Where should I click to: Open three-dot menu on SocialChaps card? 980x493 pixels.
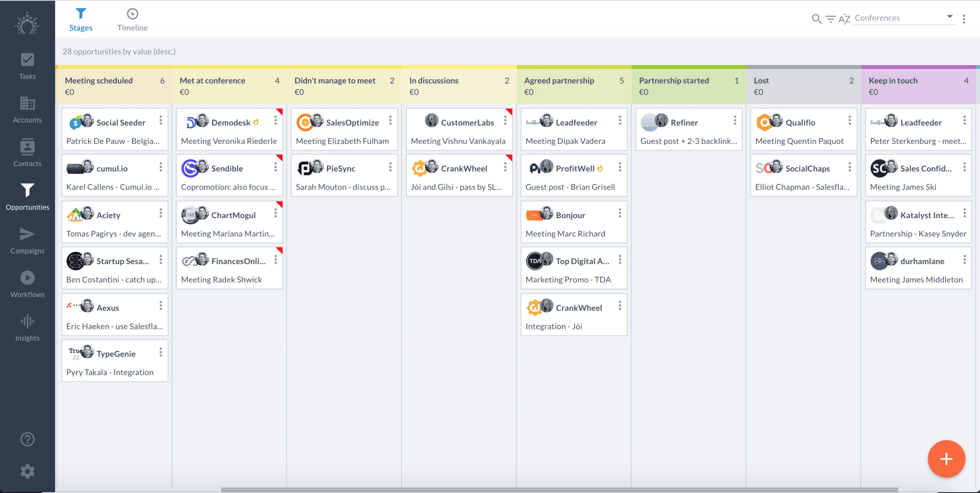[850, 167]
